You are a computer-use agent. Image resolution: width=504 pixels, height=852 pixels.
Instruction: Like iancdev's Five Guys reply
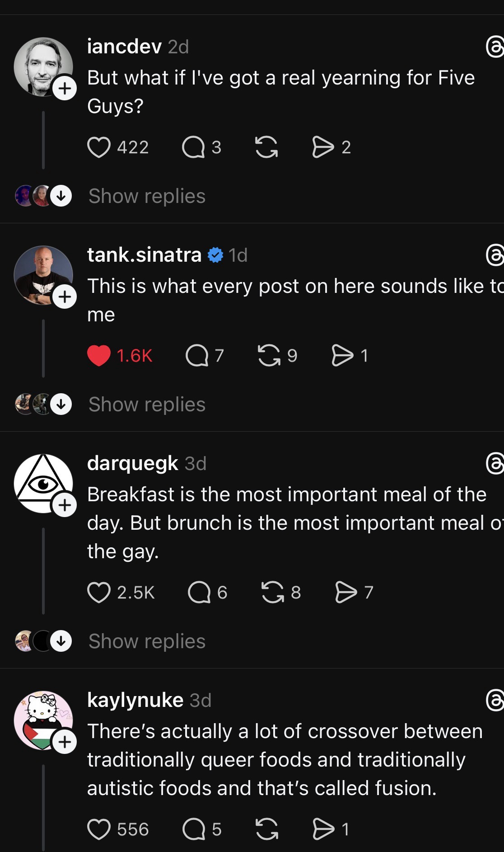click(99, 147)
